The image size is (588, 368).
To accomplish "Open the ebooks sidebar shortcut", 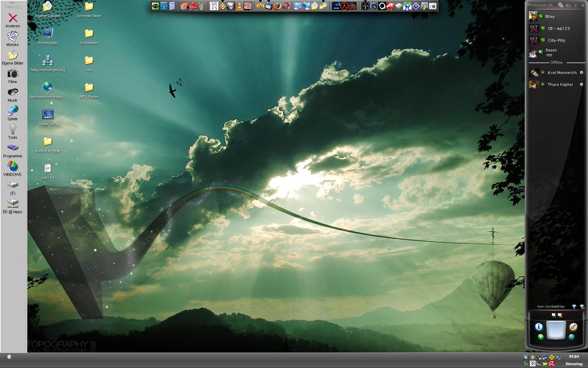I will pos(13,39).
